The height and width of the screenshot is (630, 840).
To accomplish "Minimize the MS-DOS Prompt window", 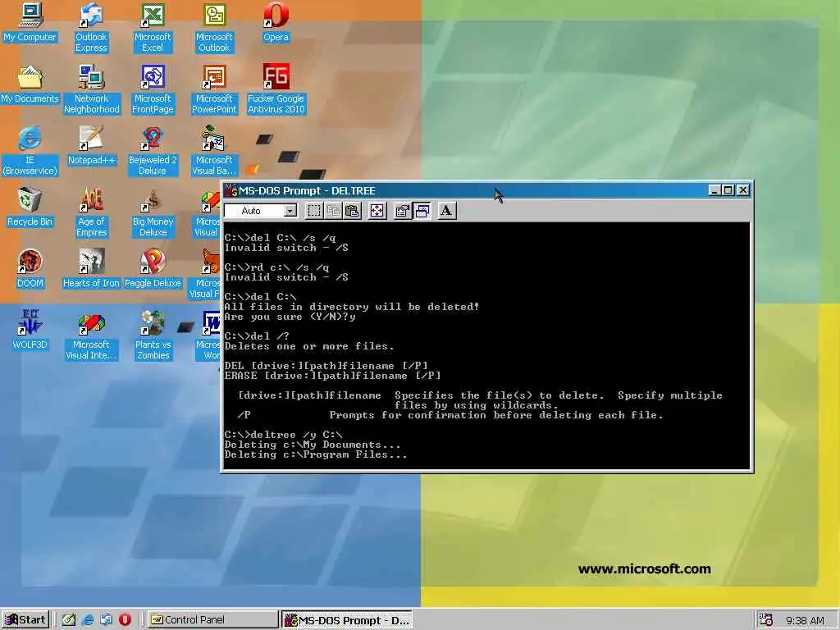I will pyautogui.click(x=714, y=190).
